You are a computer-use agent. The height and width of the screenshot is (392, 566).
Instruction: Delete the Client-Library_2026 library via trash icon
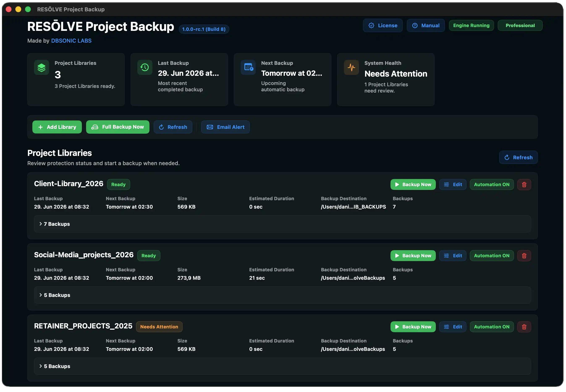tap(524, 184)
